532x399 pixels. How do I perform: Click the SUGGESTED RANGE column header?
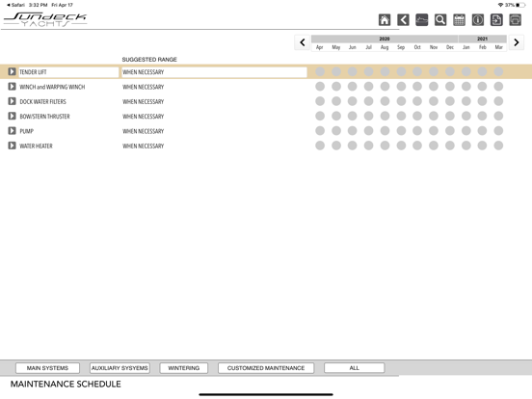click(149, 60)
